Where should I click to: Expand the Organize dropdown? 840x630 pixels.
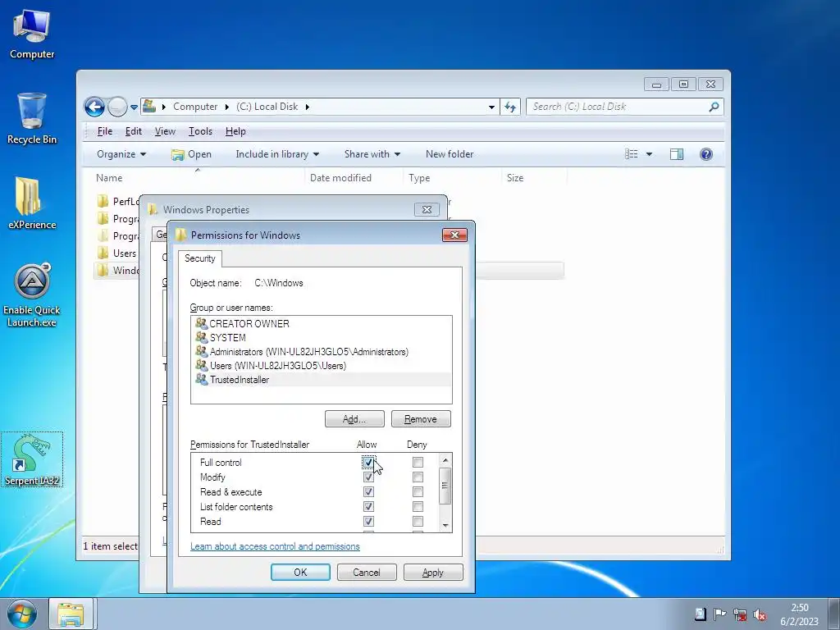tap(121, 154)
